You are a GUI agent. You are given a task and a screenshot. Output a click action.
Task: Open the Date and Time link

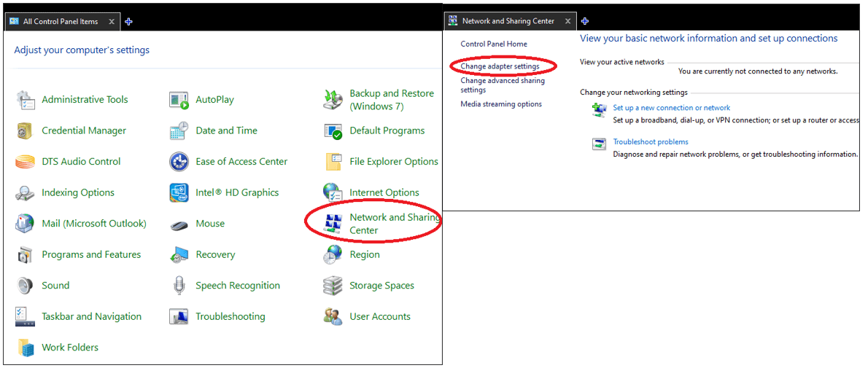click(x=226, y=130)
